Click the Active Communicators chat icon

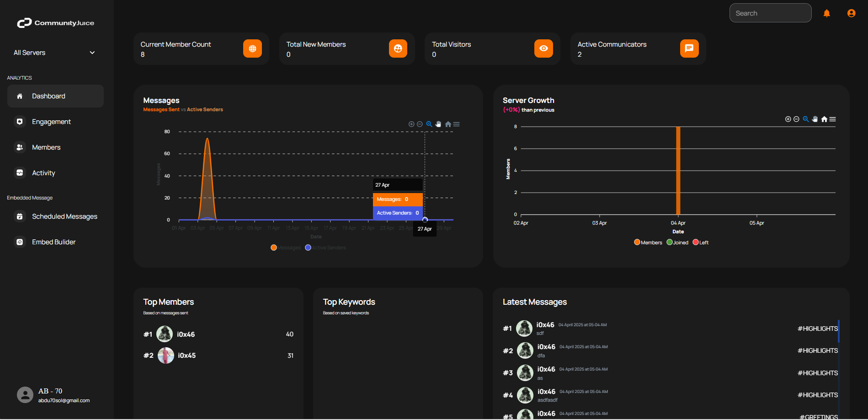[x=689, y=48]
